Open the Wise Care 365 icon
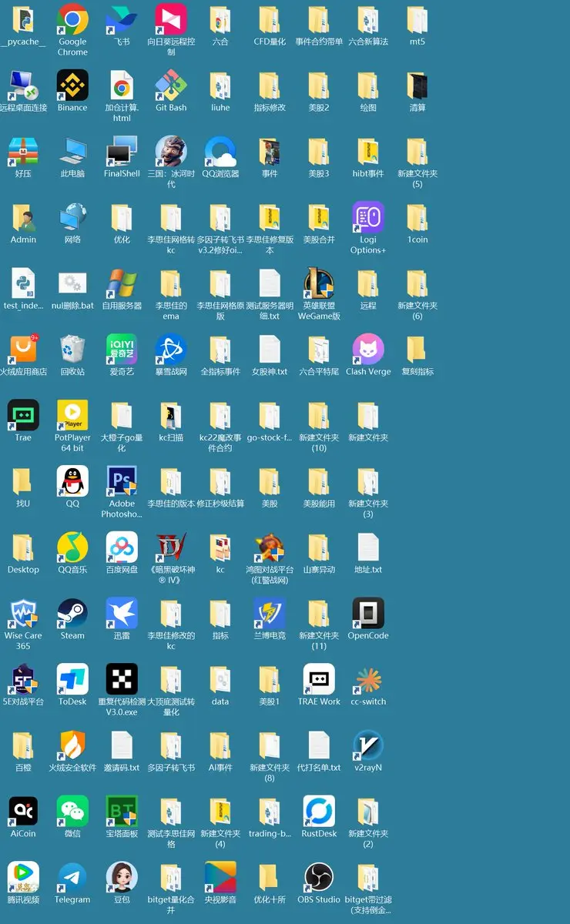Image resolution: width=570 pixels, height=924 pixels. (x=23, y=614)
